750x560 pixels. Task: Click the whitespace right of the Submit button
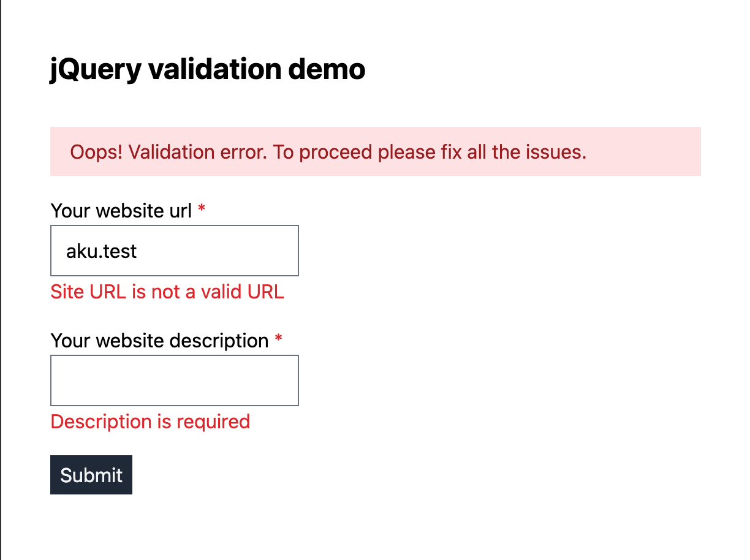[x=245, y=474]
